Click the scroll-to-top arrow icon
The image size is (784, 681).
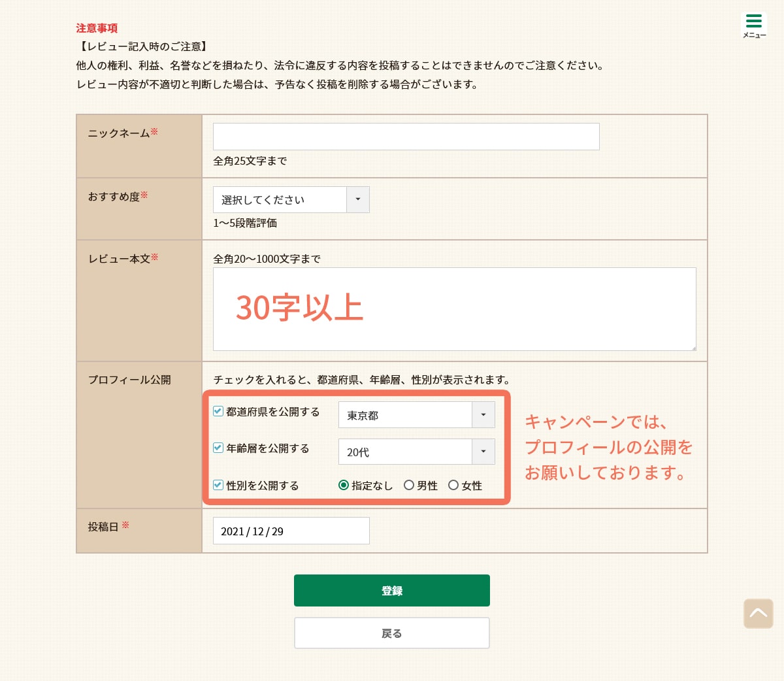coord(758,614)
